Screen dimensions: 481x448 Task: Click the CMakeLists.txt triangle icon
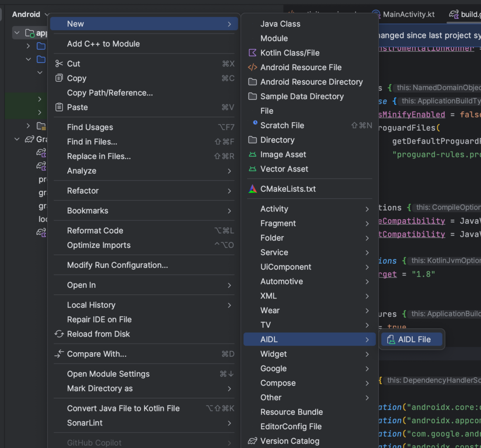(x=252, y=189)
